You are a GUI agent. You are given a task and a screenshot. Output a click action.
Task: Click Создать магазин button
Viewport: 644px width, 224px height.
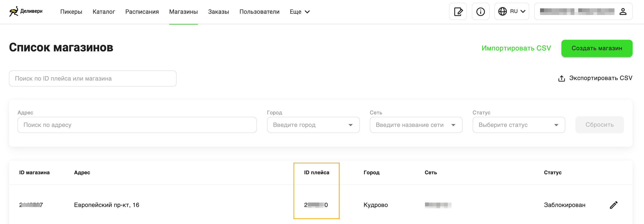click(597, 48)
